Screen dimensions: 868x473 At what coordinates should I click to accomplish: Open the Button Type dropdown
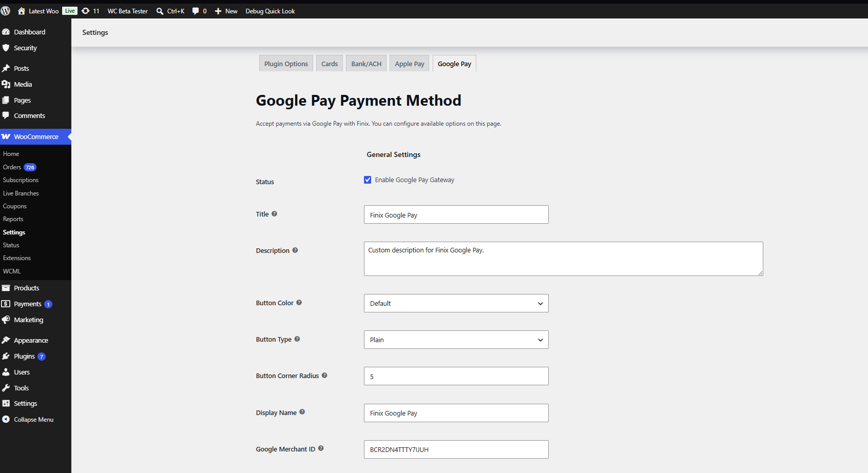pyautogui.click(x=456, y=340)
